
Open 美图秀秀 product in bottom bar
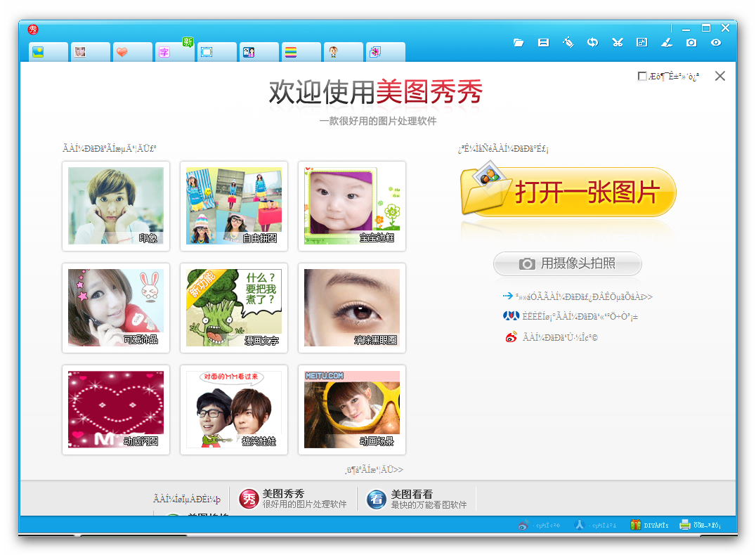(293, 499)
